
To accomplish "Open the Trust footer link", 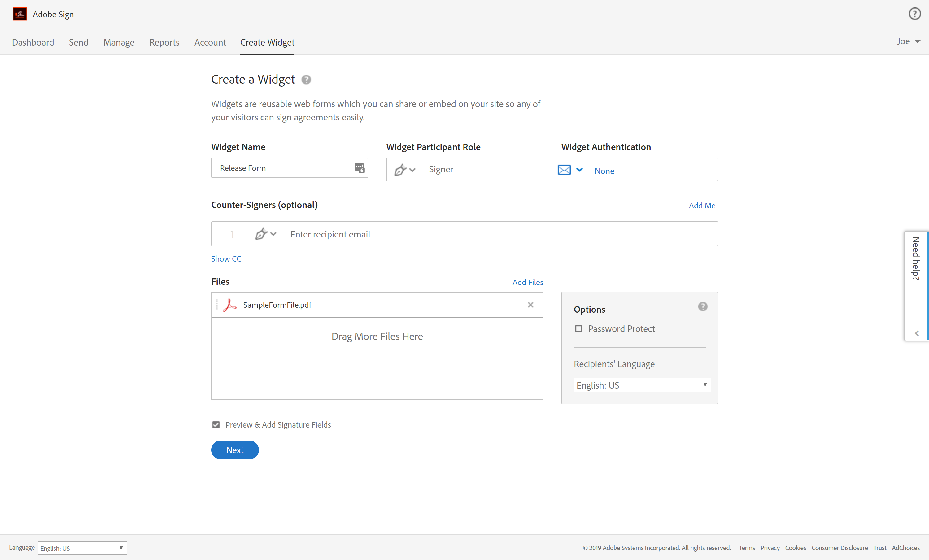I will tap(880, 548).
